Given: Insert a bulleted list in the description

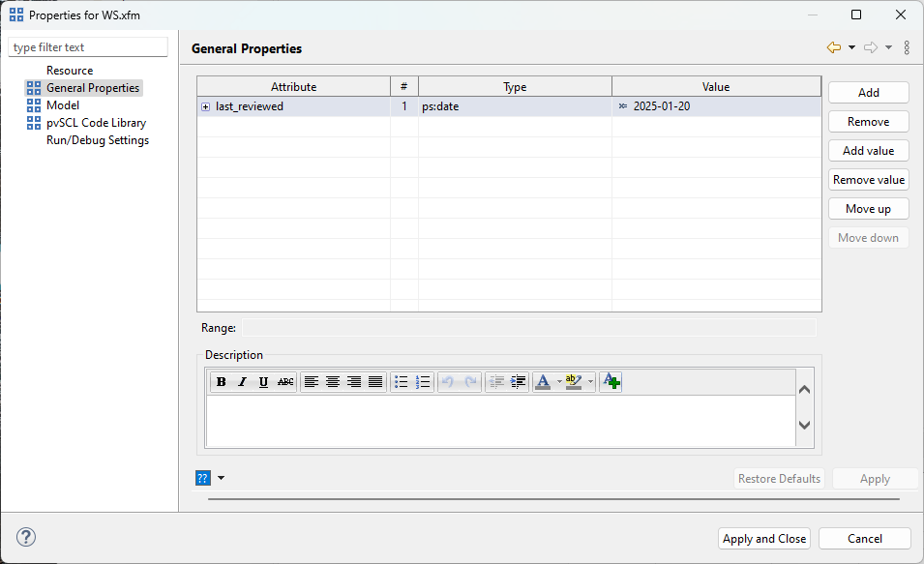Looking at the screenshot, I should (x=402, y=381).
